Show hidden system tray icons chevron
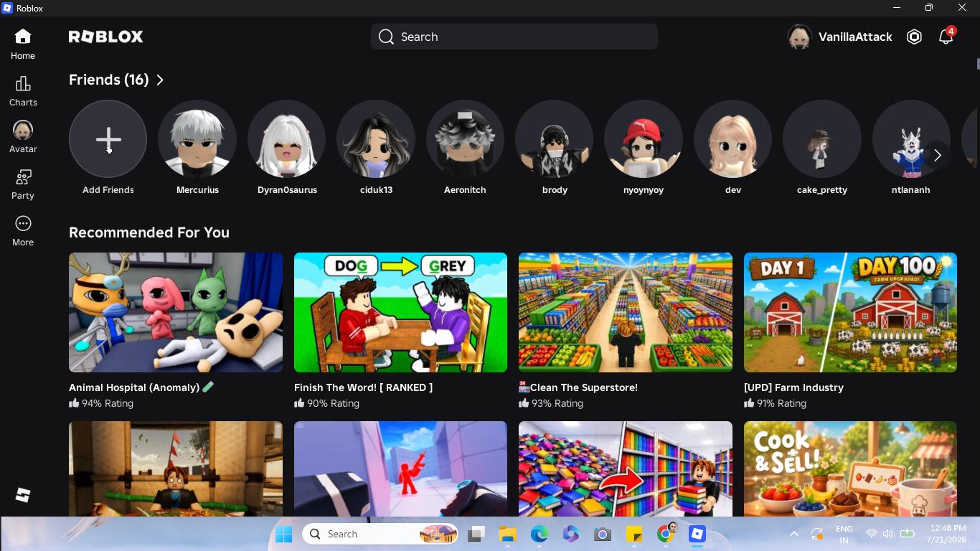Screen dimensions: 980x551 [x=794, y=534]
